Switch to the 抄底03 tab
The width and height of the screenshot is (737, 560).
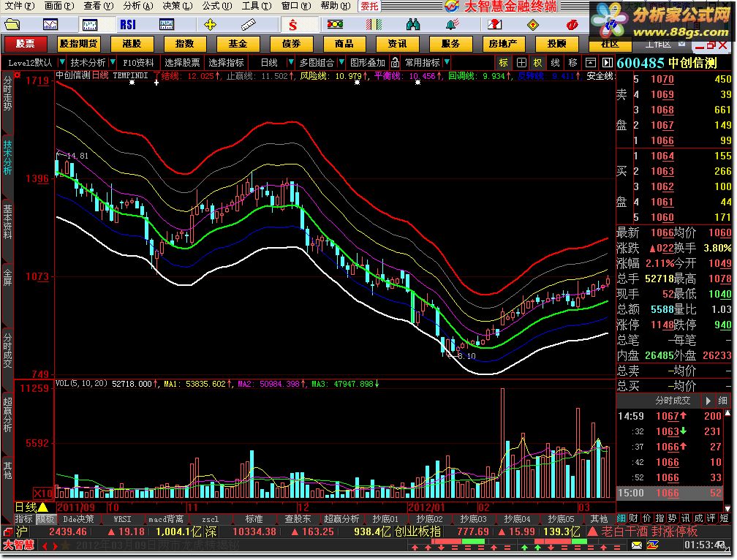473,519
